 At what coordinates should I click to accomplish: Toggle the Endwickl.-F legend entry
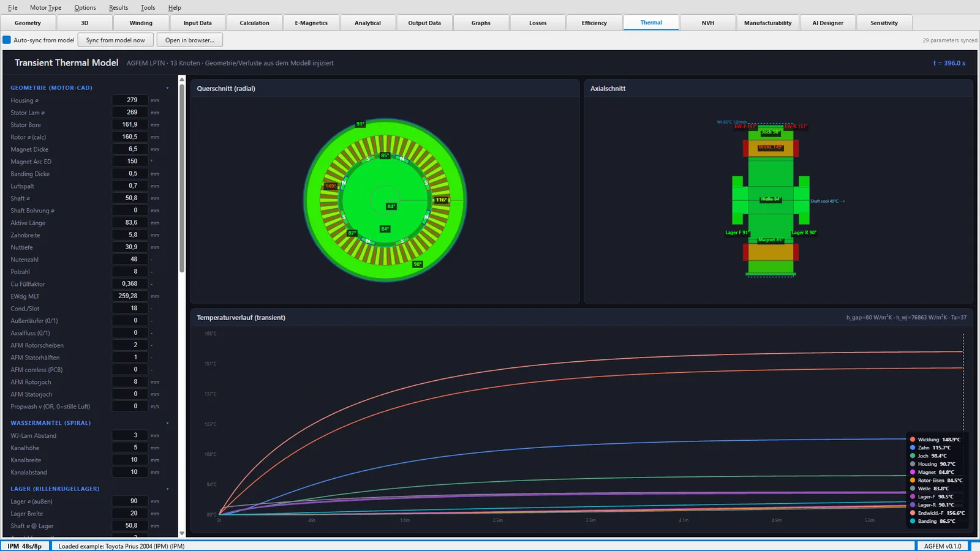(938, 513)
